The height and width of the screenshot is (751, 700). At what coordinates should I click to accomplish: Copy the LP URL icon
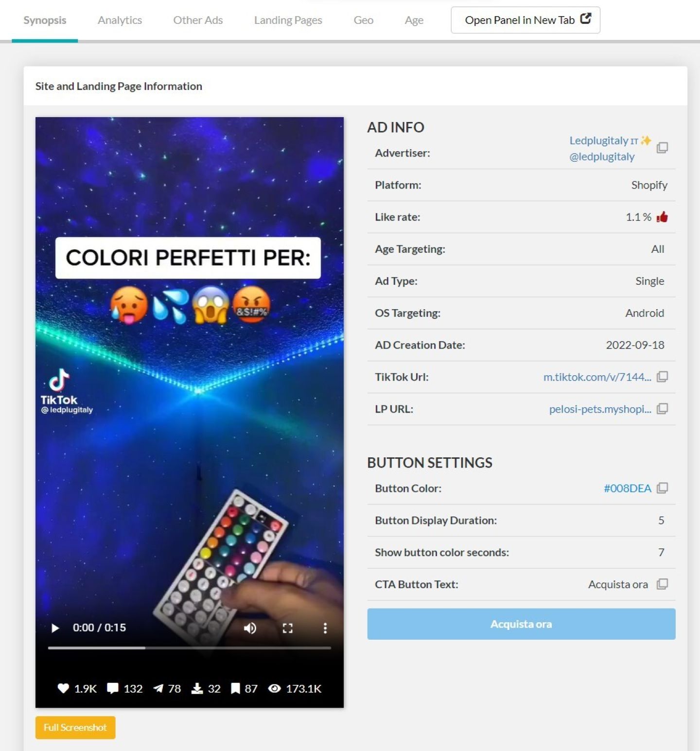pos(662,409)
